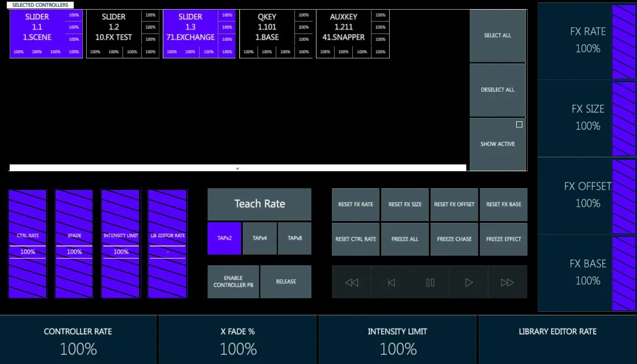The height and width of the screenshot is (364, 637).
Task: Toggle Freeze Chase
Action: click(x=454, y=239)
